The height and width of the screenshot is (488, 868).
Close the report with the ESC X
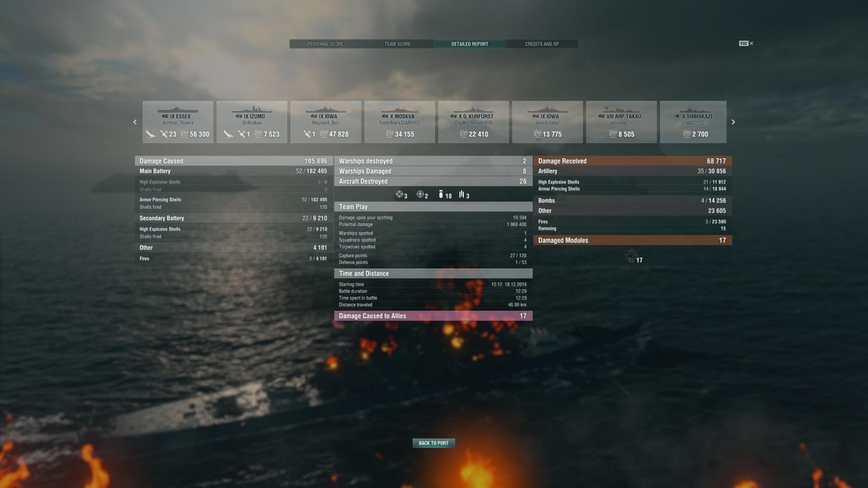click(x=746, y=43)
